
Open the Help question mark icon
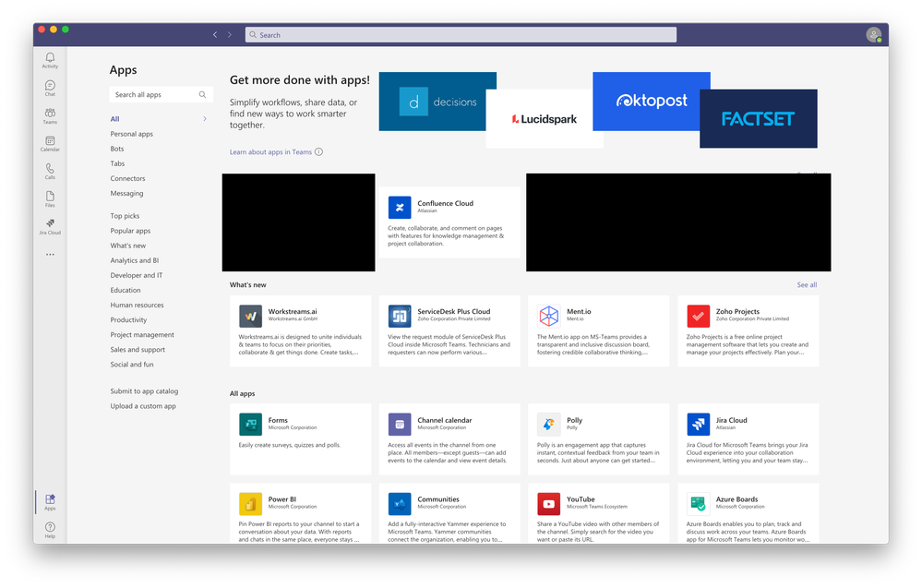[x=50, y=529]
